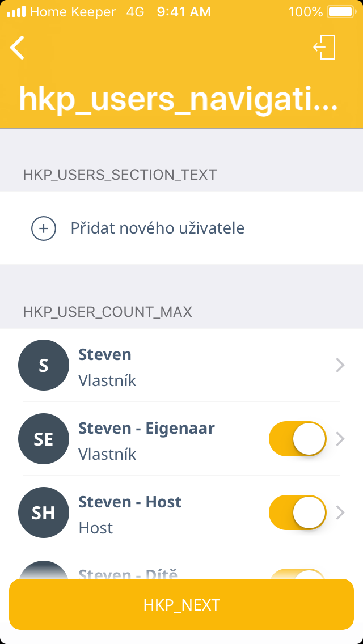
Task: Expand Steven - Eigenaar details chevron
Action: pos(340,439)
